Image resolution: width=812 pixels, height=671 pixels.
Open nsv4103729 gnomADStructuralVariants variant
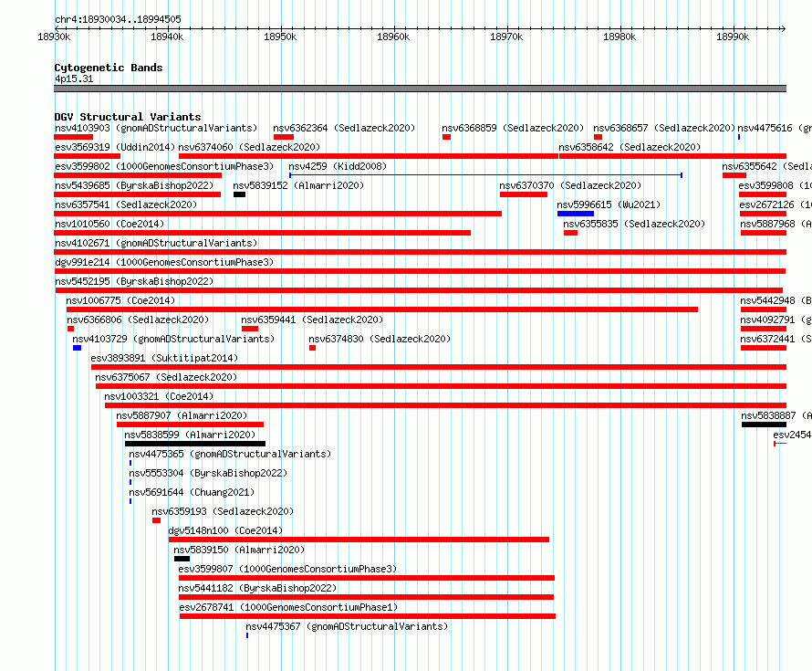point(173,339)
